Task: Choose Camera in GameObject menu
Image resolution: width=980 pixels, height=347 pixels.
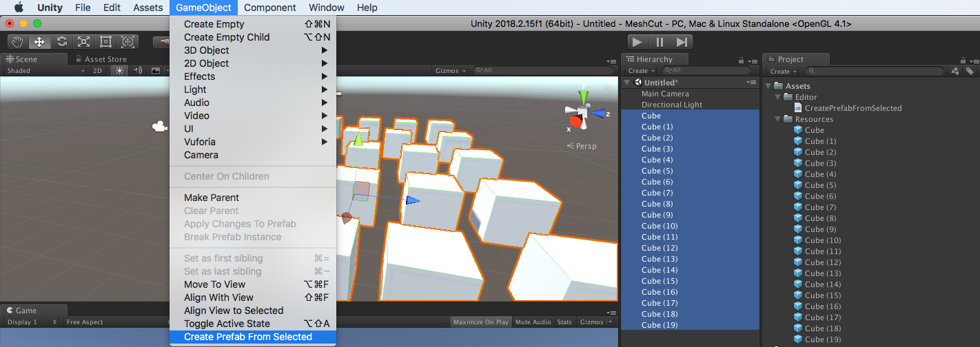Action: click(x=253, y=155)
